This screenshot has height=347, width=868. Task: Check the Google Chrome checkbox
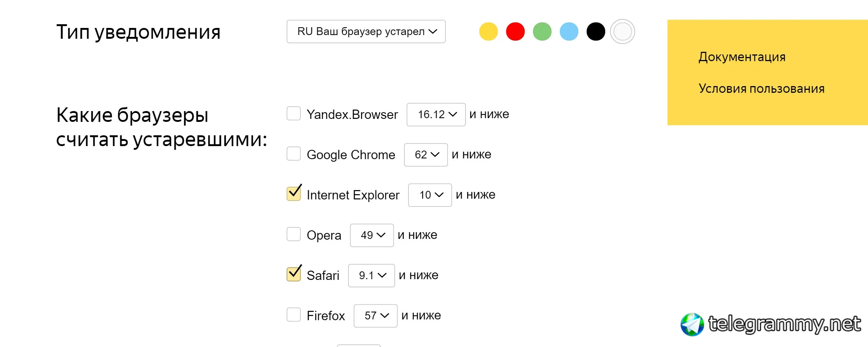294,154
